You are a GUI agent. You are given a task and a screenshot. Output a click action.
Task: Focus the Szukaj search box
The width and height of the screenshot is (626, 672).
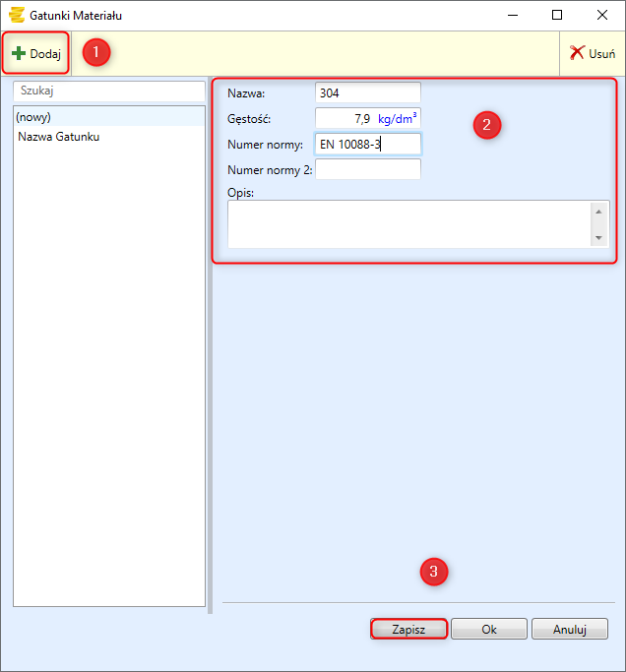point(108,90)
